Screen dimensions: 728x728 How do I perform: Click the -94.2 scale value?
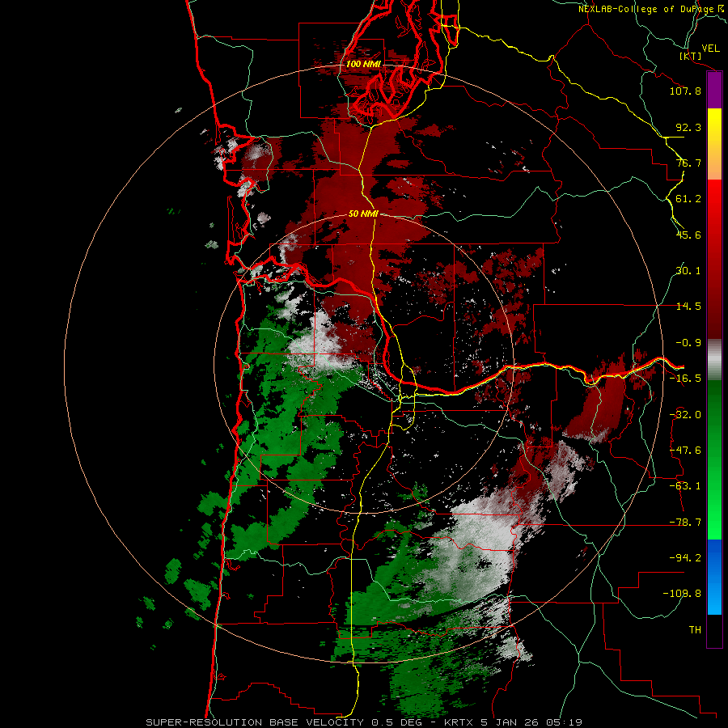pyautogui.click(x=685, y=557)
